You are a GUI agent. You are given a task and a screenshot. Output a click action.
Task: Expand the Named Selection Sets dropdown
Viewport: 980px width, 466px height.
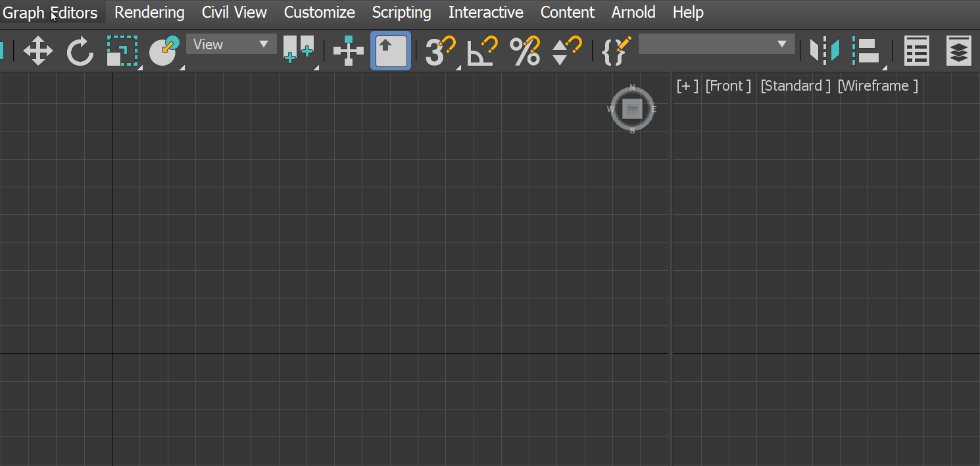716,43
